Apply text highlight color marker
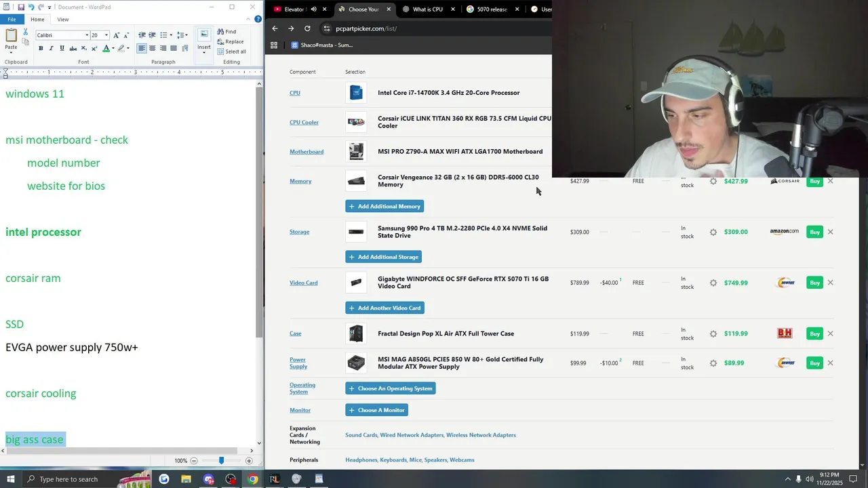The image size is (868, 488). pos(121,48)
